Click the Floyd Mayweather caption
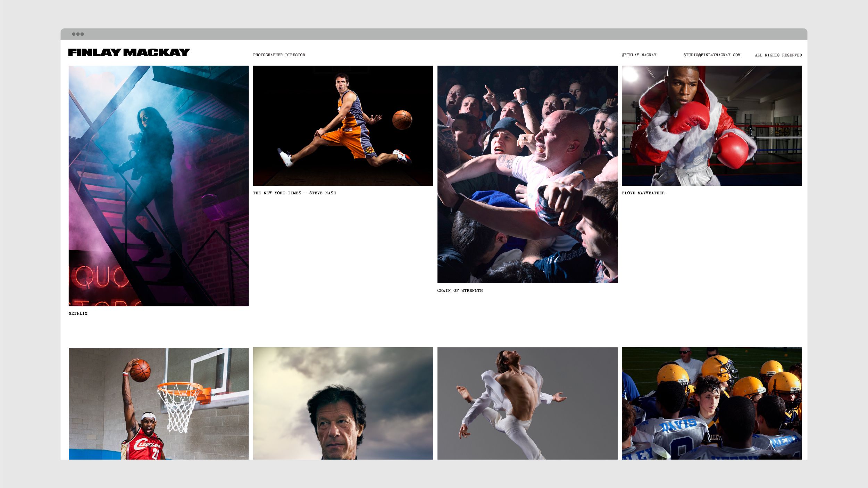 coord(643,193)
